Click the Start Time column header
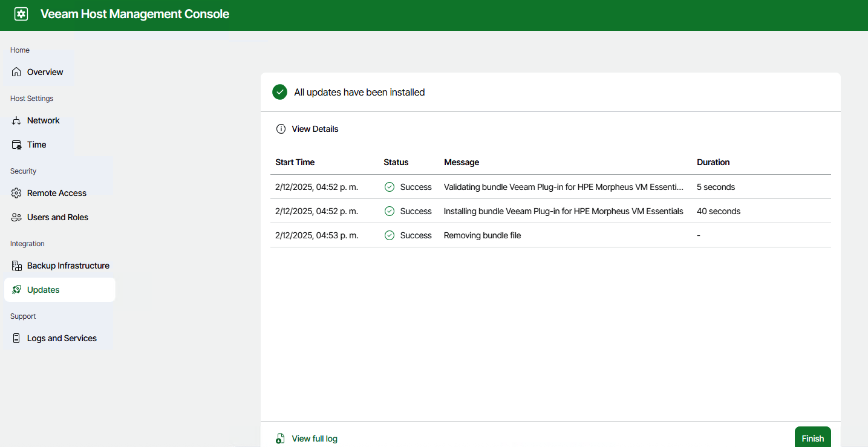This screenshot has width=868, height=447. [x=295, y=162]
